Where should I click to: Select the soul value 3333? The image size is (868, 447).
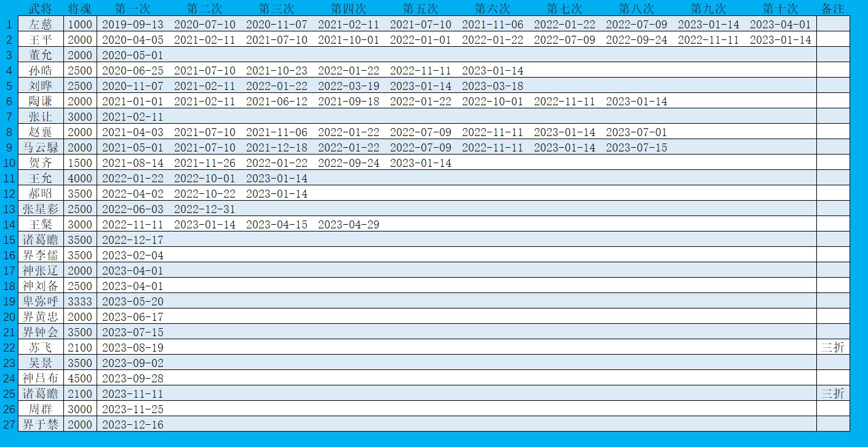[x=80, y=302]
